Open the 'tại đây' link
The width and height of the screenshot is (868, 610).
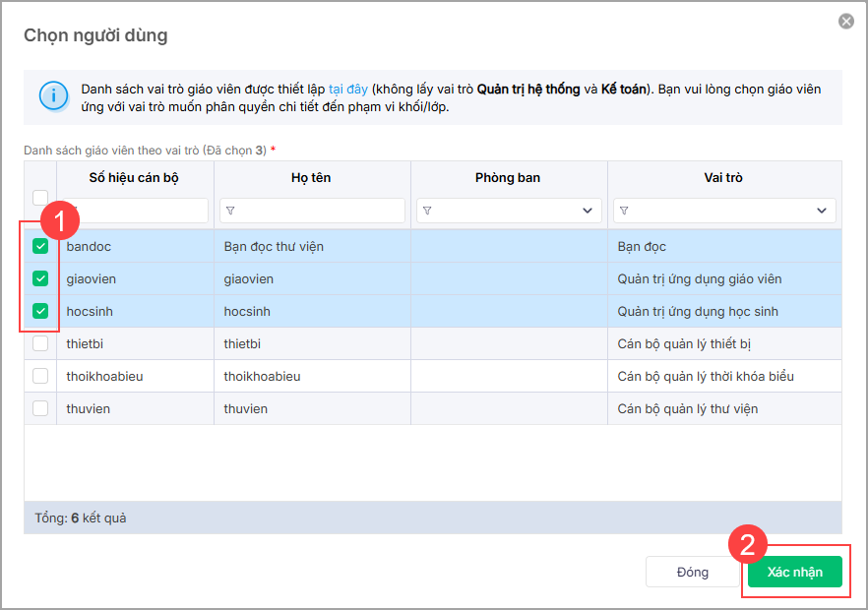[x=348, y=89]
